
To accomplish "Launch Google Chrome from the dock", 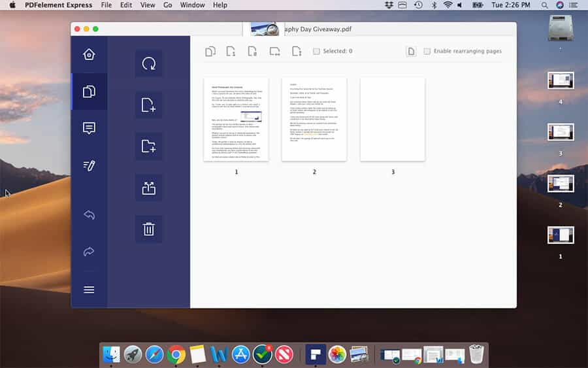I will coord(176,354).
